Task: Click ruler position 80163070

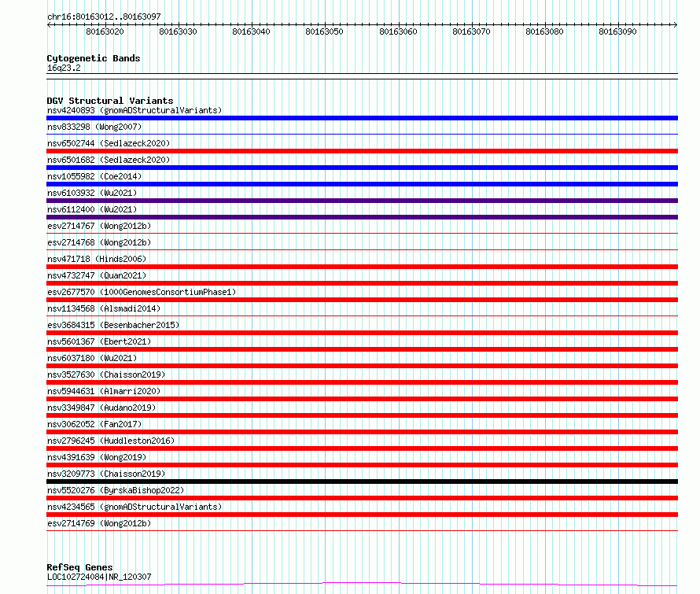Action: point(471,31)
